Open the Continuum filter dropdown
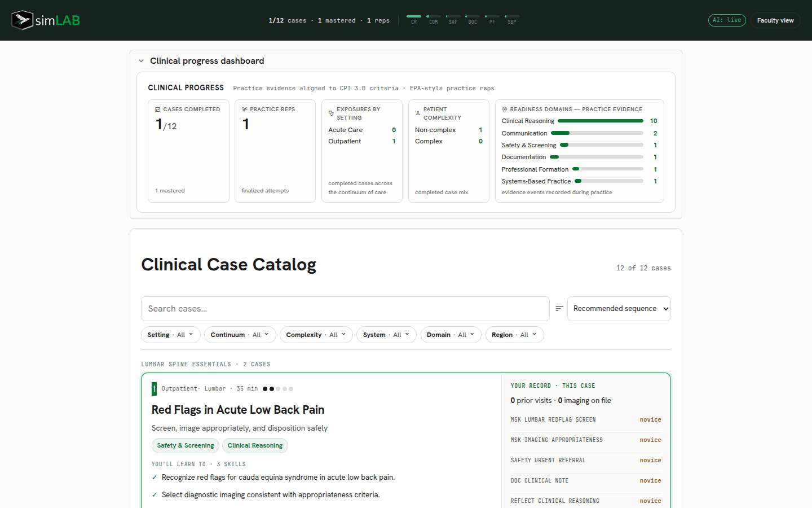This screenshot has height=508, width=812. [240, 335]
